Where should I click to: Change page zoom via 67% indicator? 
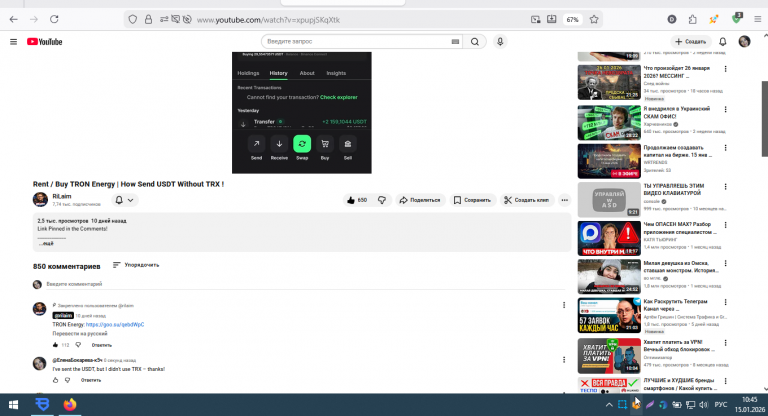point(572,20)
